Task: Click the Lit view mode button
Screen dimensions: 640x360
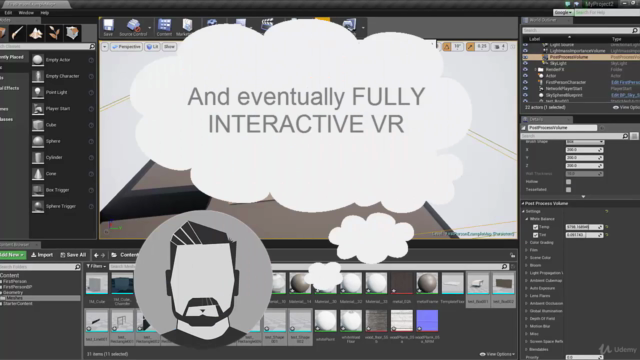Action: [153, 47]
